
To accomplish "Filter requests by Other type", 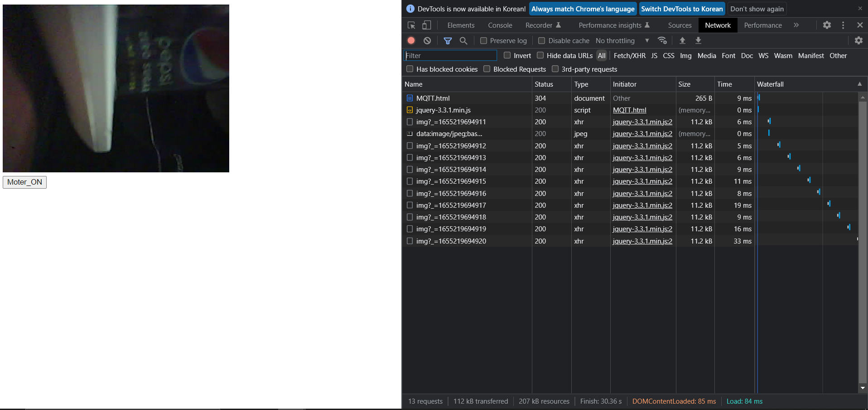I will tap(838, 55).
